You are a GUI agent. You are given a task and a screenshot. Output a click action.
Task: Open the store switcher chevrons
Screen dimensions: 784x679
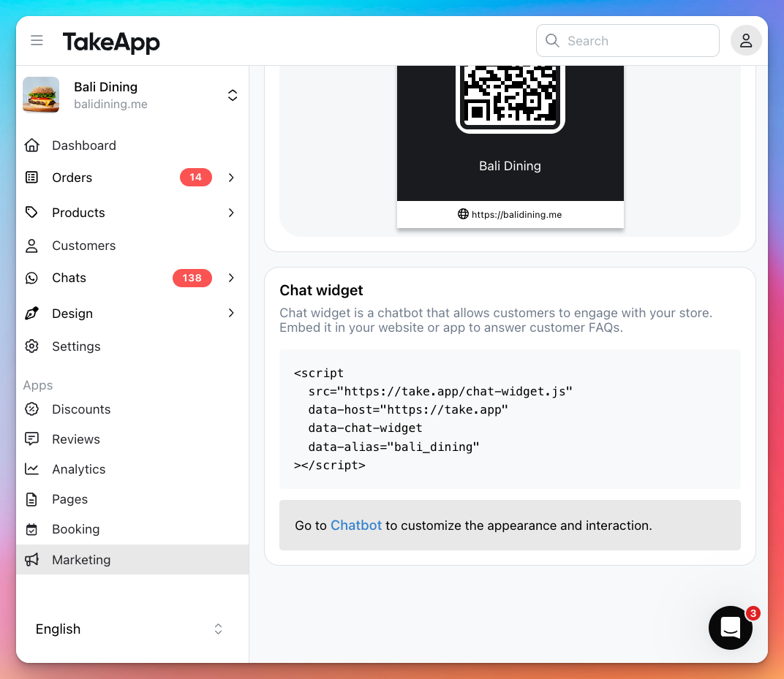click(233, 95)
